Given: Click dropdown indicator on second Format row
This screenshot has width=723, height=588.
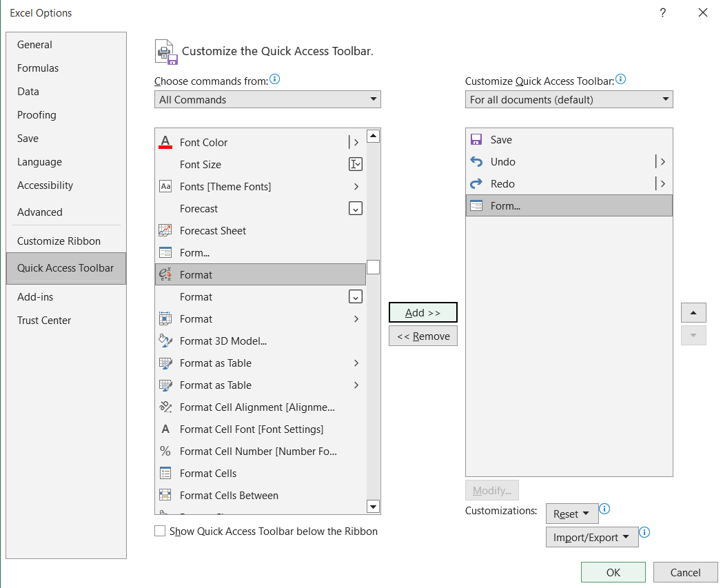Looking at the screenshot, I should 356,296.
